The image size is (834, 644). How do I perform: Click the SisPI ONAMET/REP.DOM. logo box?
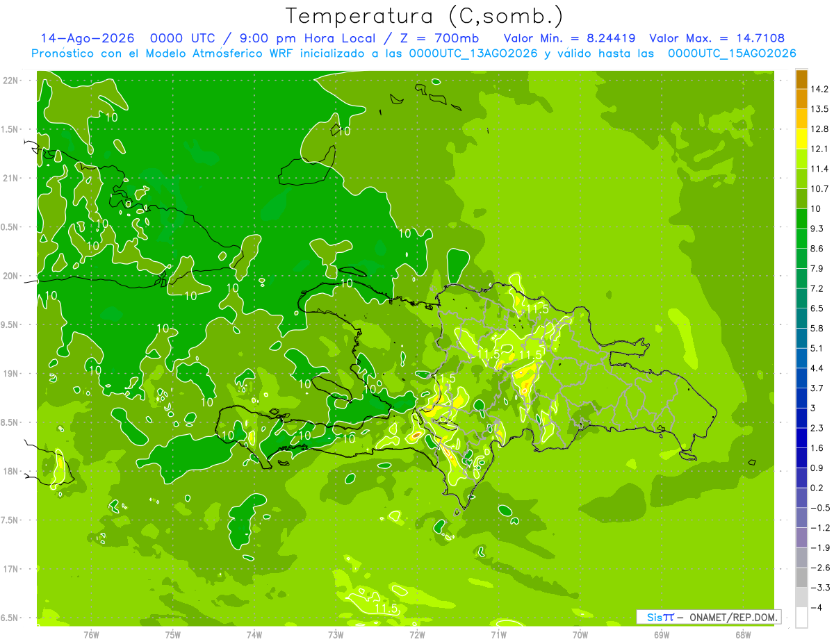(709, 617)
